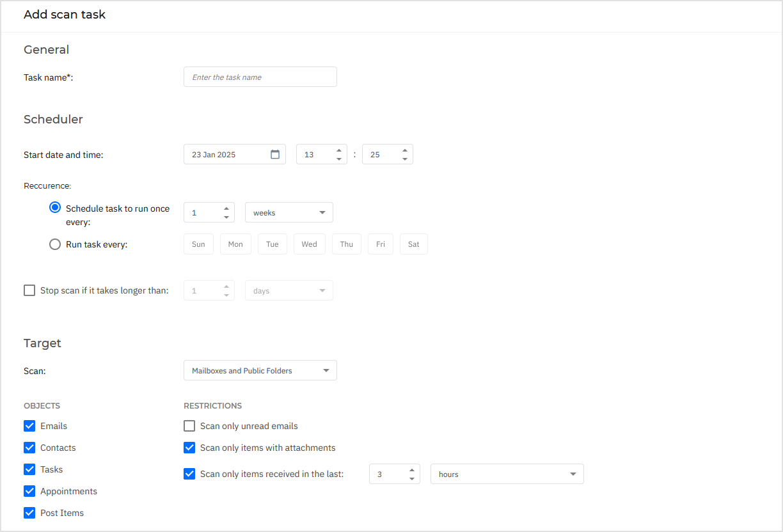Click the task name input field
This screenshot has height=532, width=783.
pyautogui.click(x=260, y=77)
